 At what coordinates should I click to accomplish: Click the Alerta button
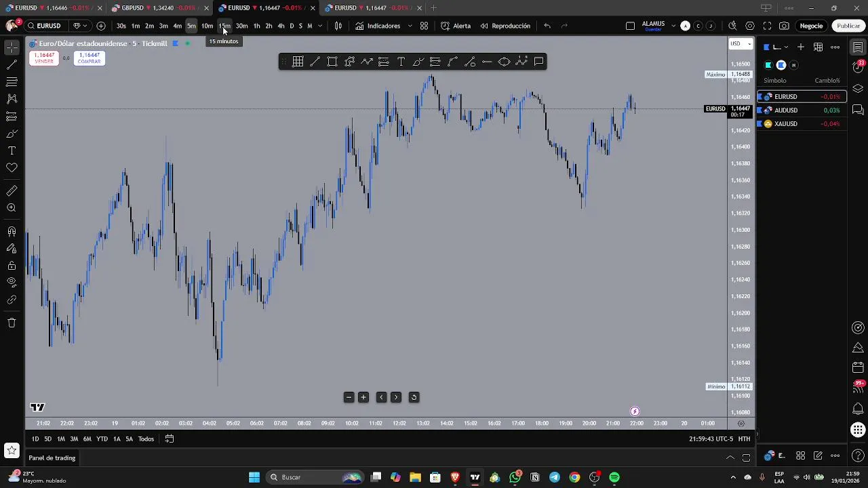[456, 26]
